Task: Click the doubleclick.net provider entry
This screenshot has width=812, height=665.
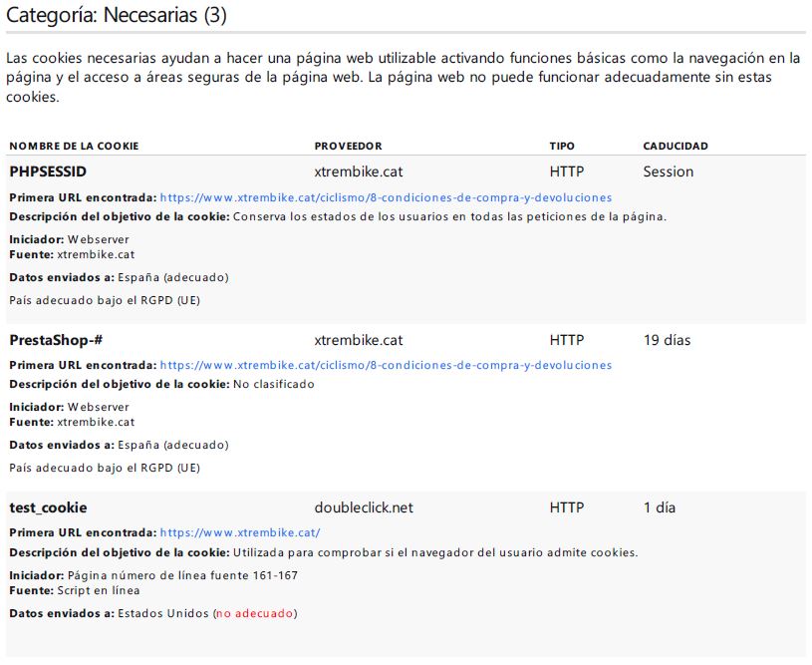Action: tap(363, 507)
